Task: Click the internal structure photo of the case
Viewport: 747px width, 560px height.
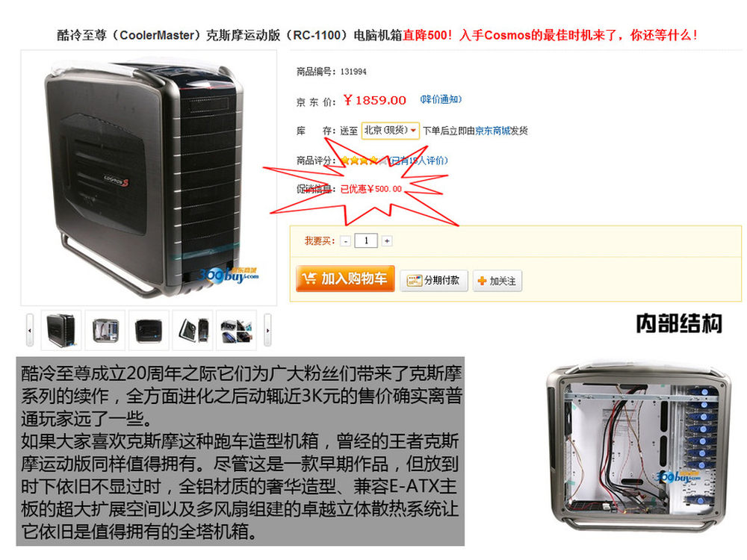Action: pos(638,447)
